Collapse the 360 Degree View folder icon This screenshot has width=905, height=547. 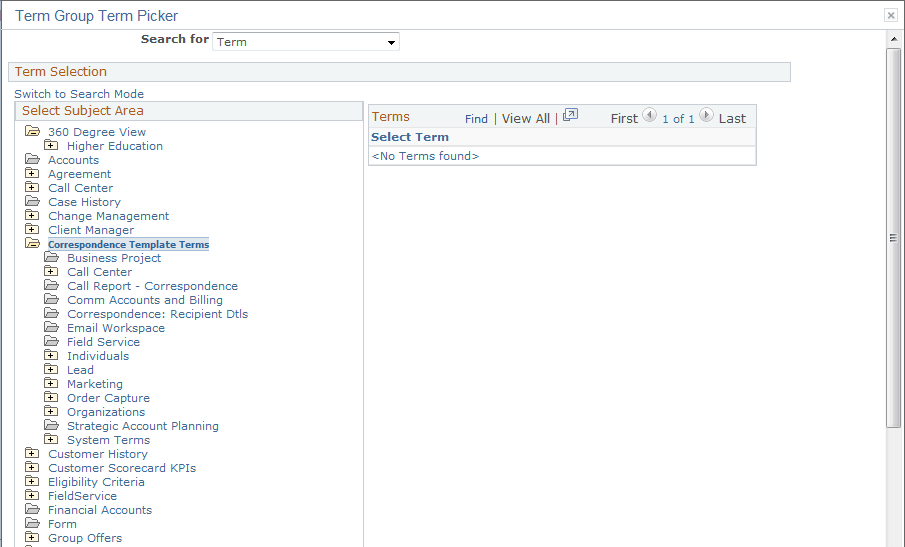pyautogui.click(x=32, y=132)
